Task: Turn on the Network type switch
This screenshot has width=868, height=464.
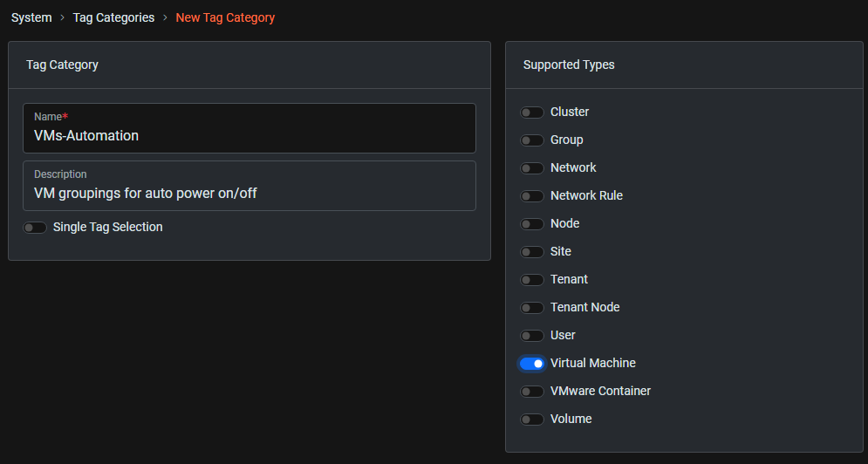Action: [531, 168]
